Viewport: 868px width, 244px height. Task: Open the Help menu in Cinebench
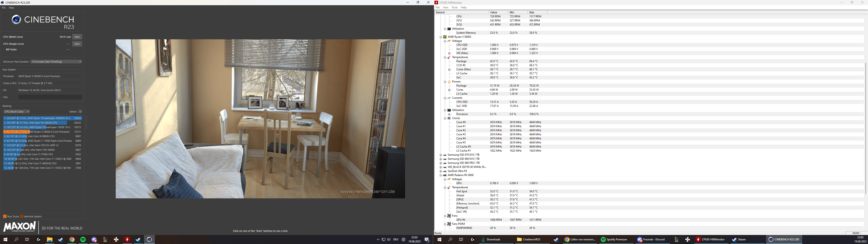click(12, 8)
